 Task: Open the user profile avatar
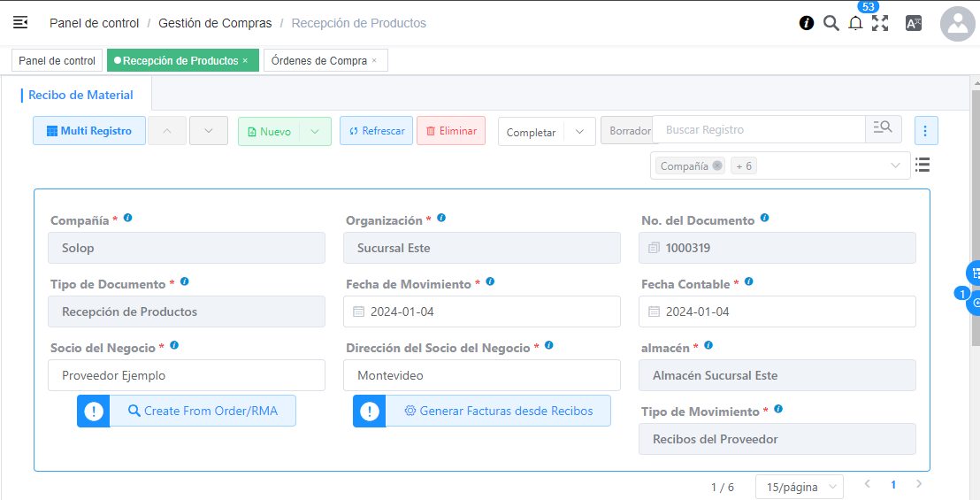pyautogui.click(x=958, y=24)
